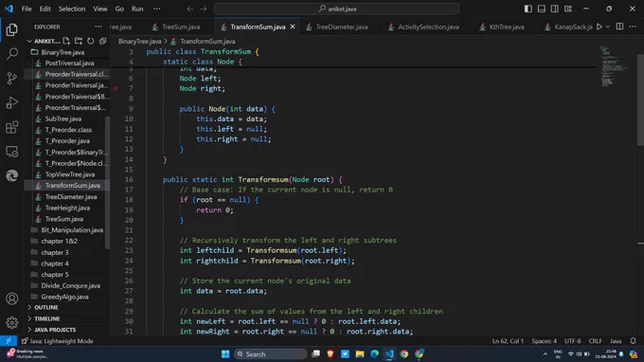Open the Accounts menu icon
The width and height of the screenshot is (644, 362).
[12, 299]
